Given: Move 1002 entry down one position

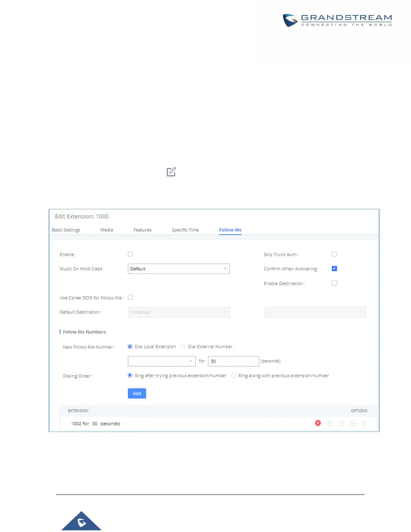Looking at the screenshot, I should (x=353, y=423).
